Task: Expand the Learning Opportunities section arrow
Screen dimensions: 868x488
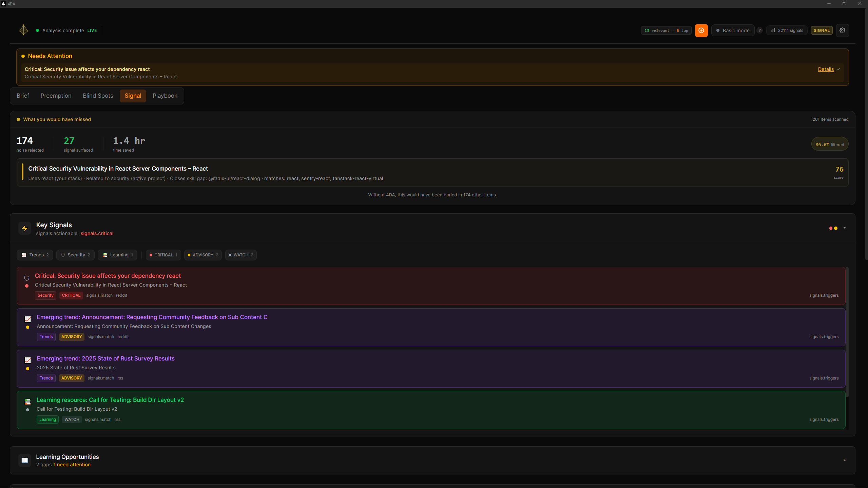Action: [845, 460]
